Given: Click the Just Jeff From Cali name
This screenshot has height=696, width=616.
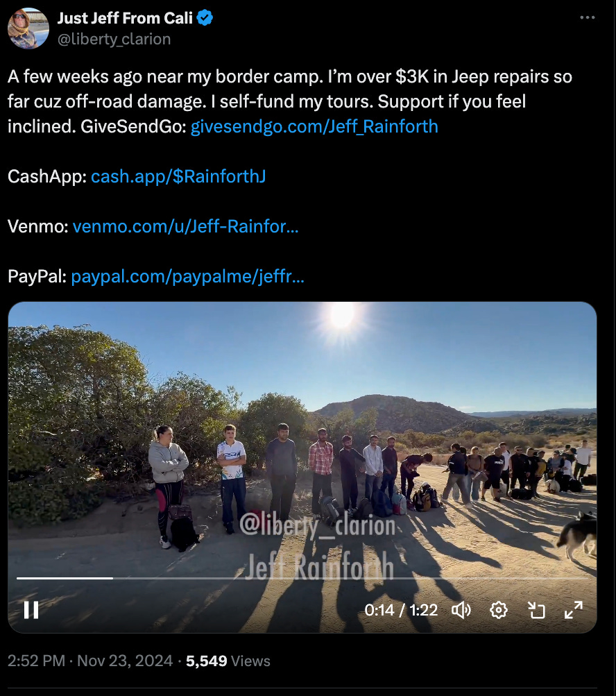Looking at the screenshot, I should click(x=125, y=18).
